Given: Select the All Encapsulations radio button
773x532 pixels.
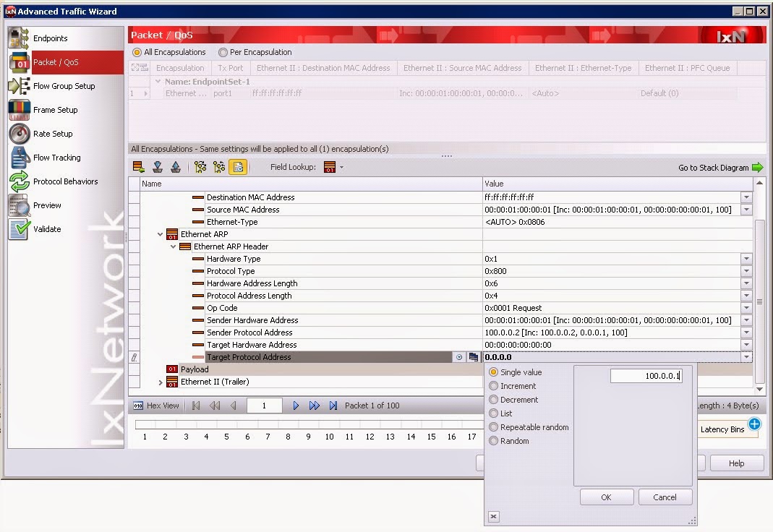Looking at the screenshot, I should 137,52.
